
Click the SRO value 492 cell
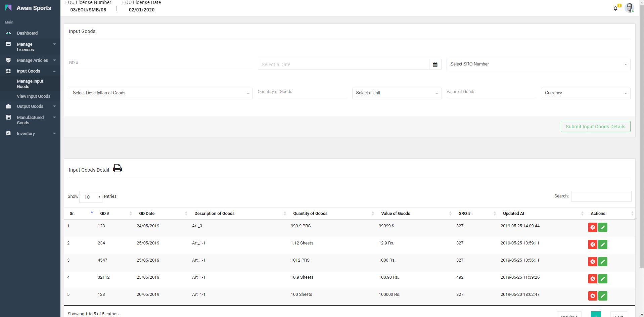click(460, 277)
